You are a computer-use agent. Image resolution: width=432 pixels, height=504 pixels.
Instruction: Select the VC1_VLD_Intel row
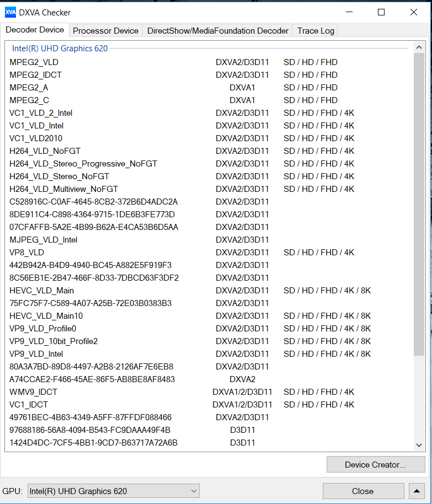[209, 126]
